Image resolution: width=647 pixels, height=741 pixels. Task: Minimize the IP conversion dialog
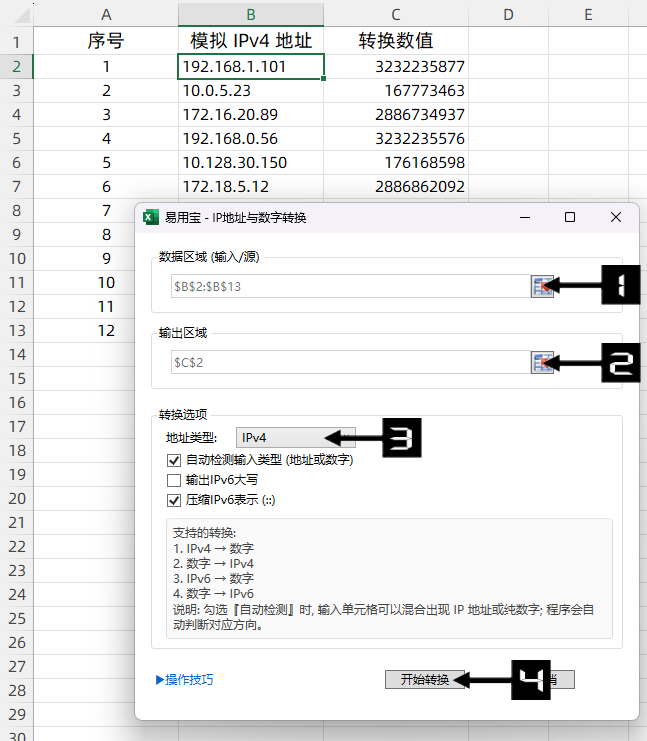[524, 217]
